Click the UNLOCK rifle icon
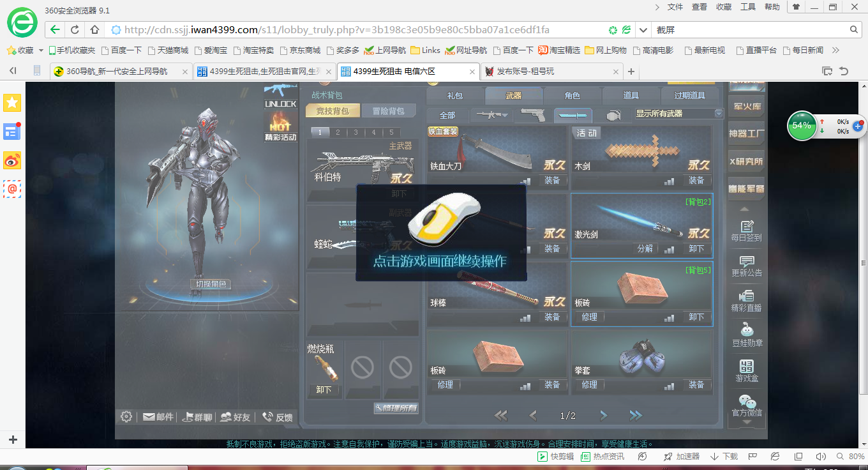 pyautogui.click(x=281, y=95)
